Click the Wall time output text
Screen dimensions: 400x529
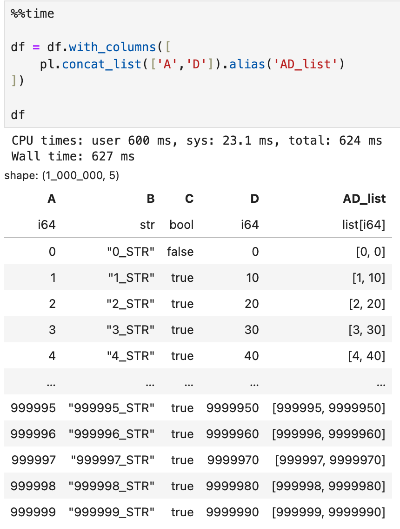[x=73, y=156]
